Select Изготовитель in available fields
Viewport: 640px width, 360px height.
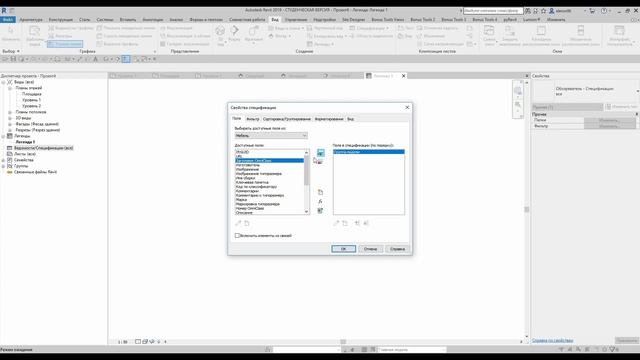pos(248,165)
